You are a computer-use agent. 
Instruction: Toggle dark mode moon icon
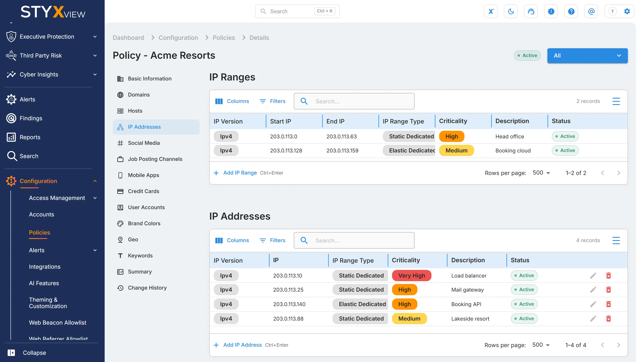[511, 11]
